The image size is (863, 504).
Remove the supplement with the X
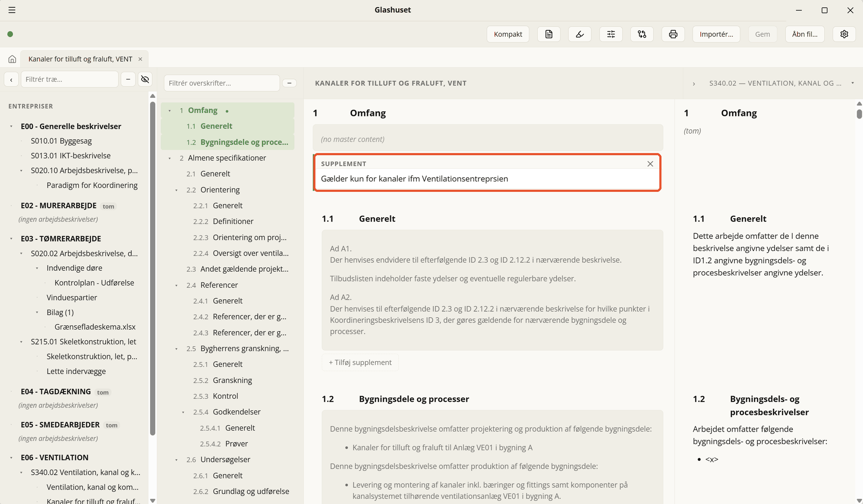tap(650, 164)
